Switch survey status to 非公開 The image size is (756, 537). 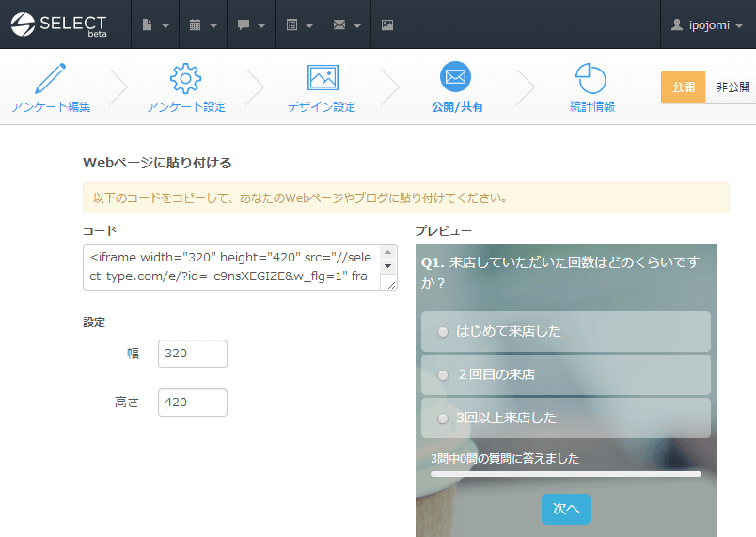[x=732, y=87]
